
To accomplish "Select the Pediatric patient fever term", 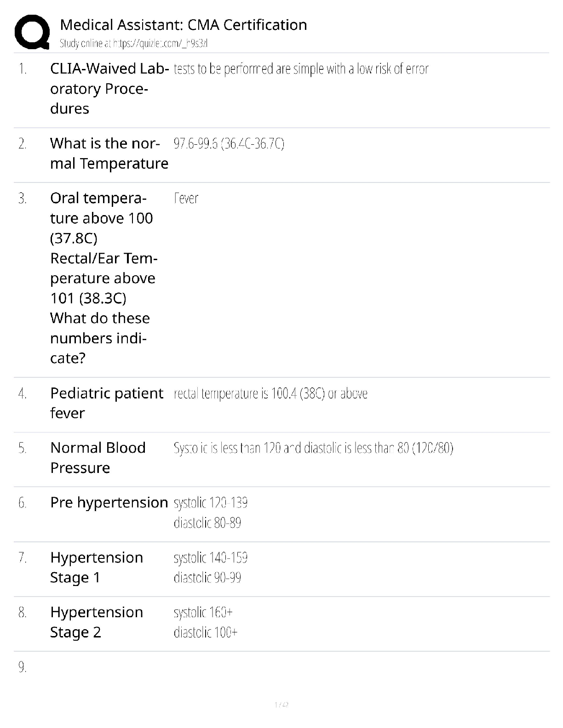I will click(x=106, y=403).
